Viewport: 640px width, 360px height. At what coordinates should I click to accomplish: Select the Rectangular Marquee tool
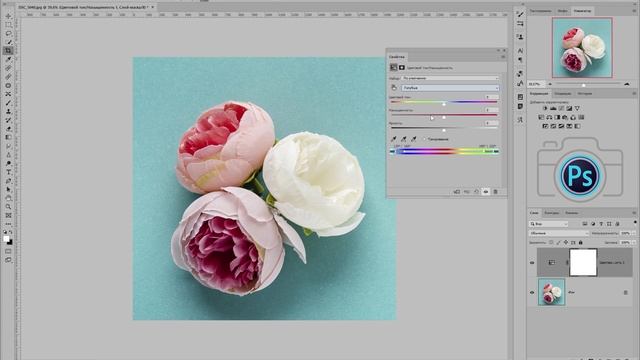8,25
